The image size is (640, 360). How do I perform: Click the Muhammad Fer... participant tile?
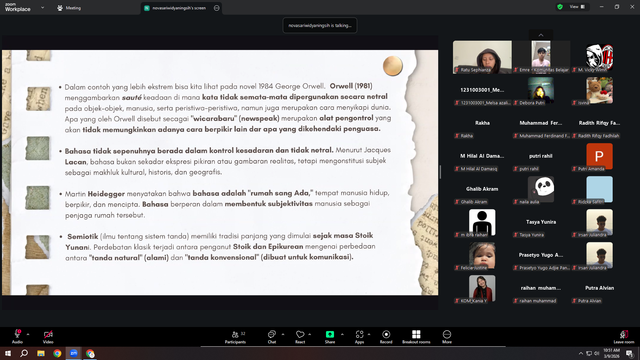[541, 123]
